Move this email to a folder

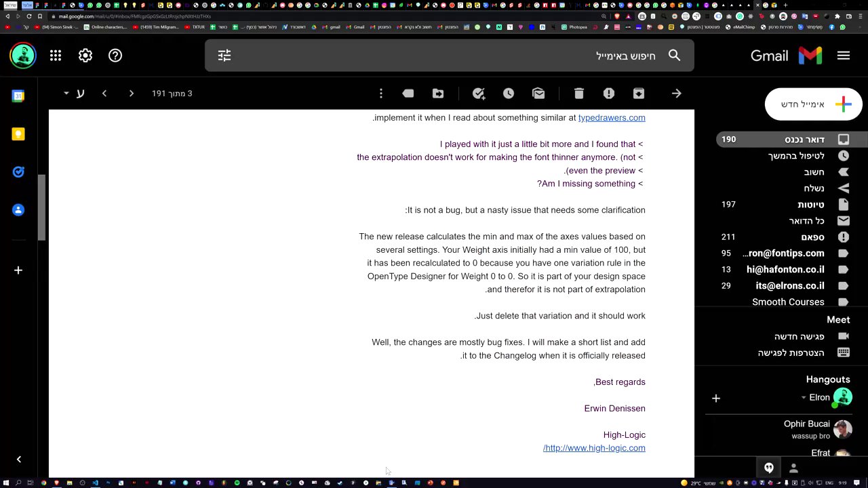(x=438, y=94)
